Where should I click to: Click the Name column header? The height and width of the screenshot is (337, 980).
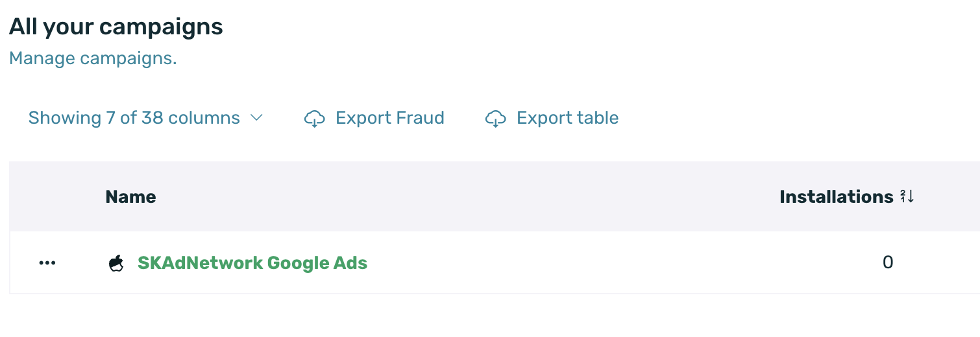(x=130, y=196)
